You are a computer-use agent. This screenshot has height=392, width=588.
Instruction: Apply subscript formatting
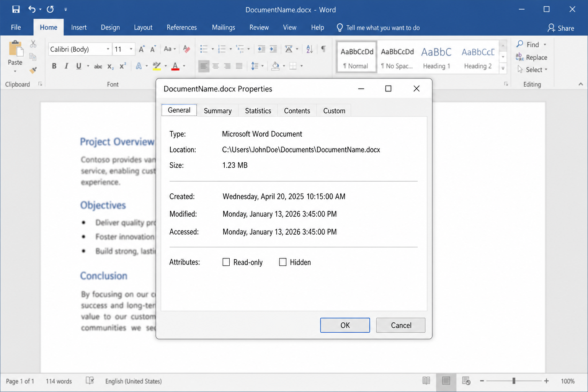click(x=110, y=66)
